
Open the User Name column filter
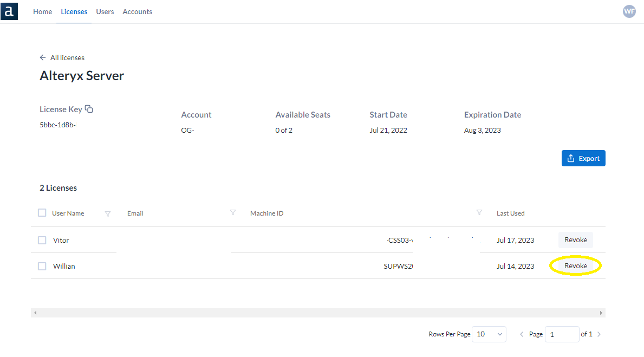108,213
